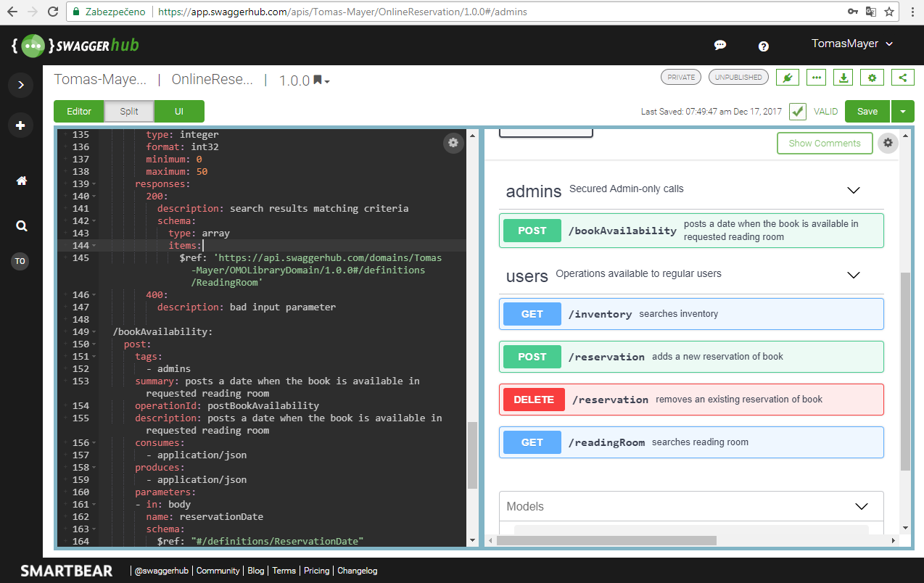Open the search icon in sidebar

pos(21,226)
